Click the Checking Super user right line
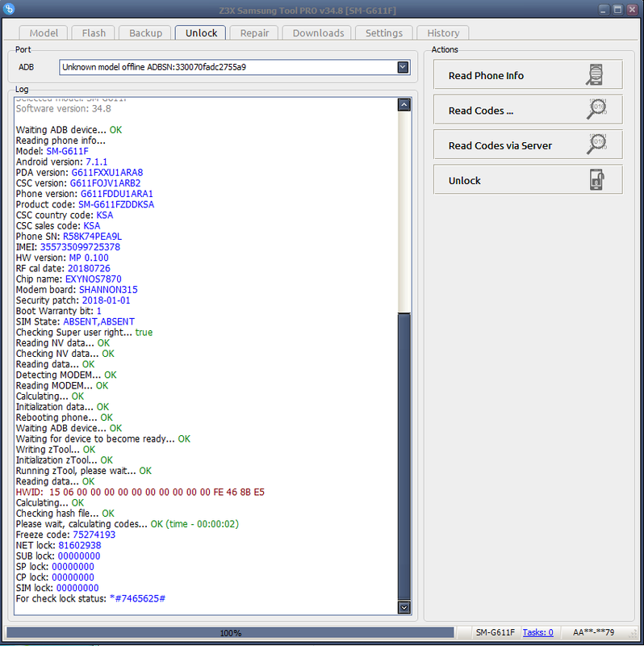This screenshot has height=646, width=644. click(x=84, y=333)
